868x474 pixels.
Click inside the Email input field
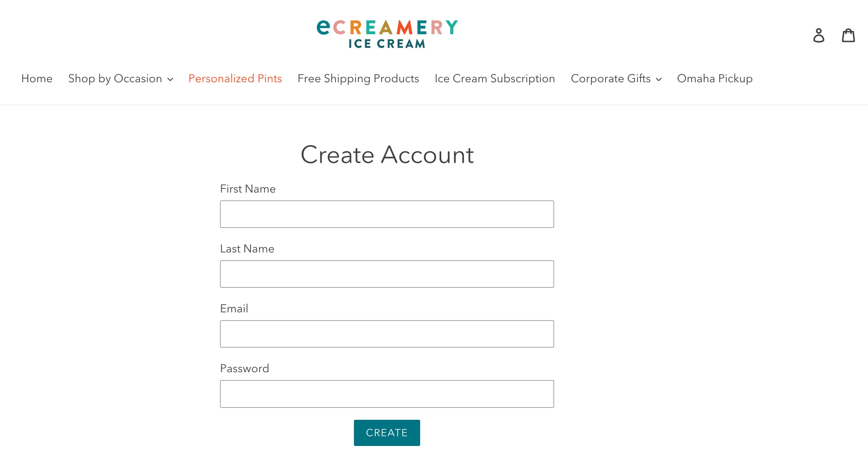[387, 333]
